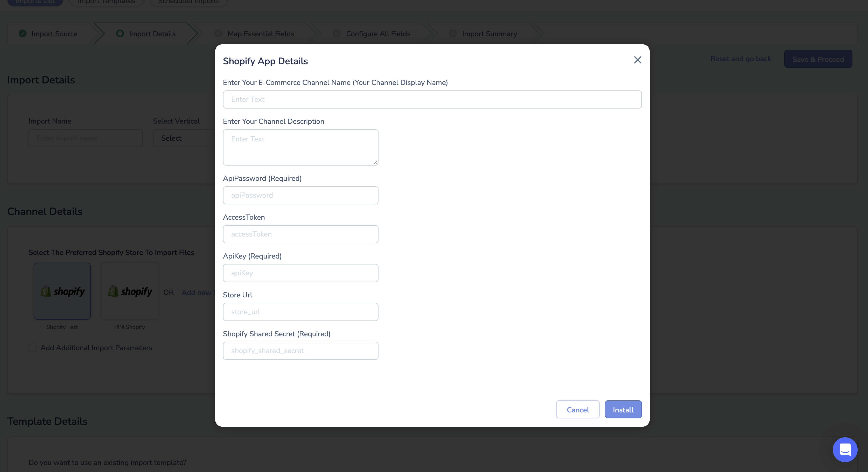Select the PIM Shopify store logo
This screenshot has width=868, height=472.
click(130, 291)
